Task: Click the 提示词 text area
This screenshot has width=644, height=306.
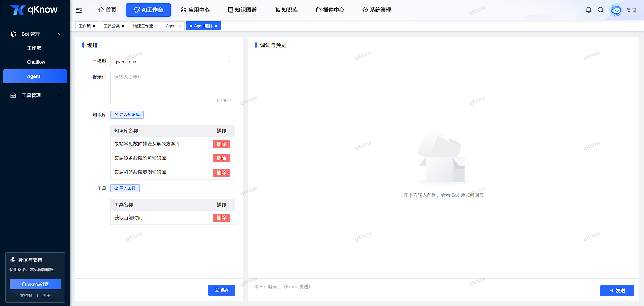Action: 172,88
